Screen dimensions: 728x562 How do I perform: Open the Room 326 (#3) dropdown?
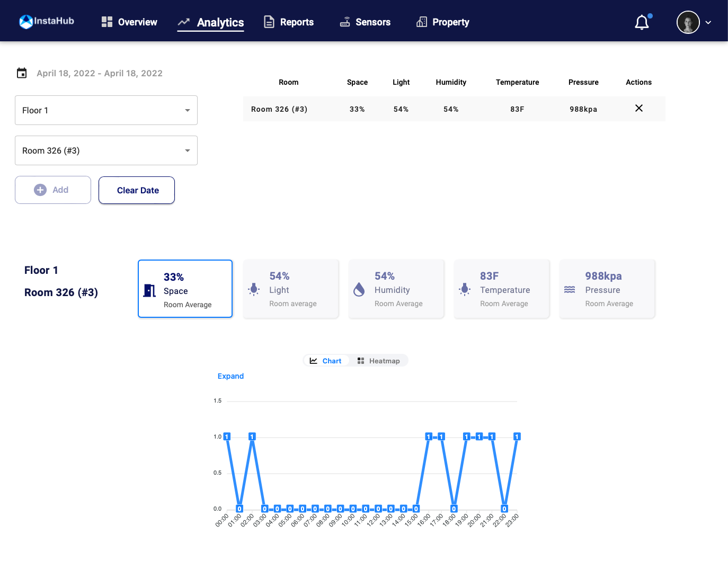(x=106, y=150)
